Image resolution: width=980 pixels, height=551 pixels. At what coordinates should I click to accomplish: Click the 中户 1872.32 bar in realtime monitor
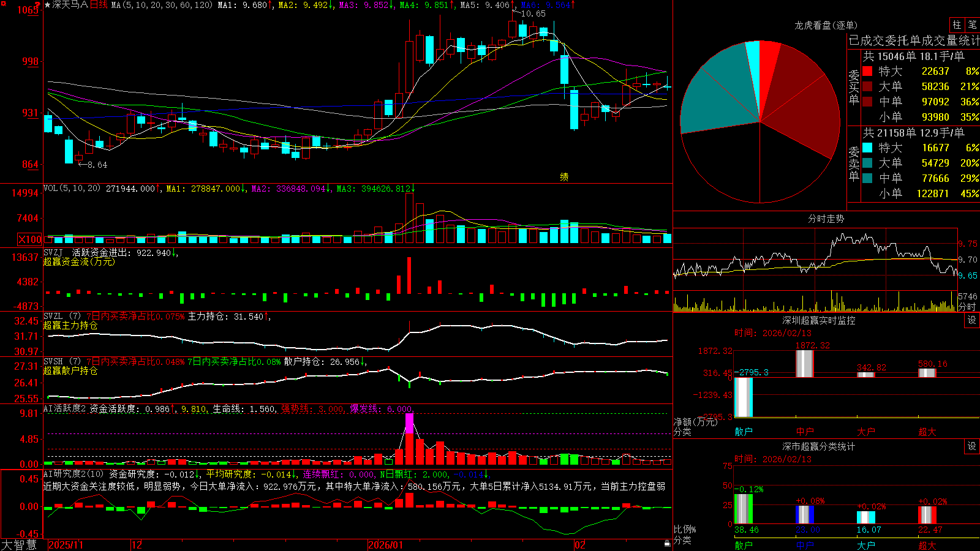click(805, 364)
